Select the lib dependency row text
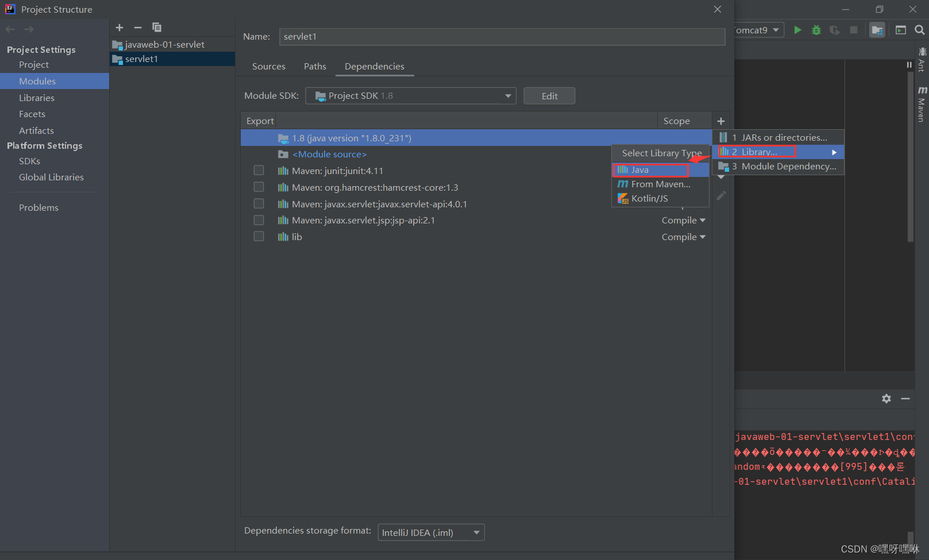 [x=297, y=237]
